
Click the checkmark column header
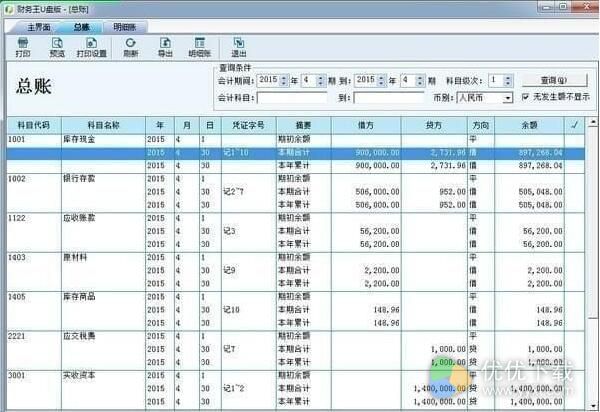pyautogui.click(x=574, y=125)
